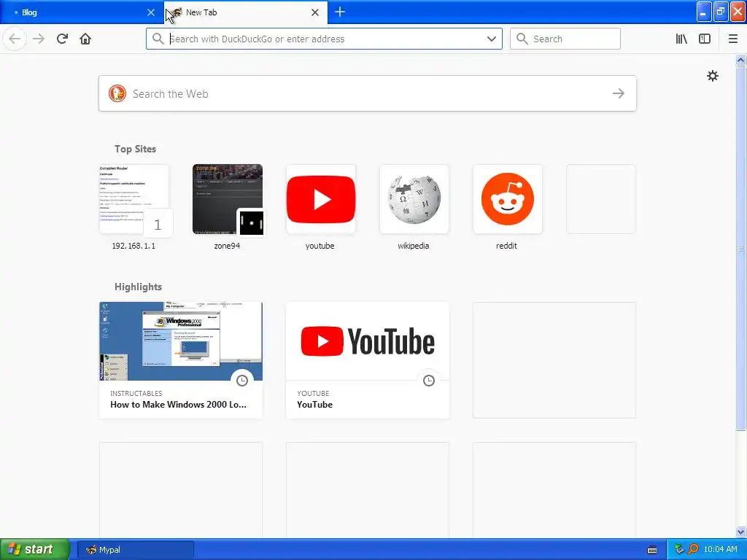Click the INSTRUCTABLES source label
The width and height of the screenshot is (747, 560).
click(136, 393)
